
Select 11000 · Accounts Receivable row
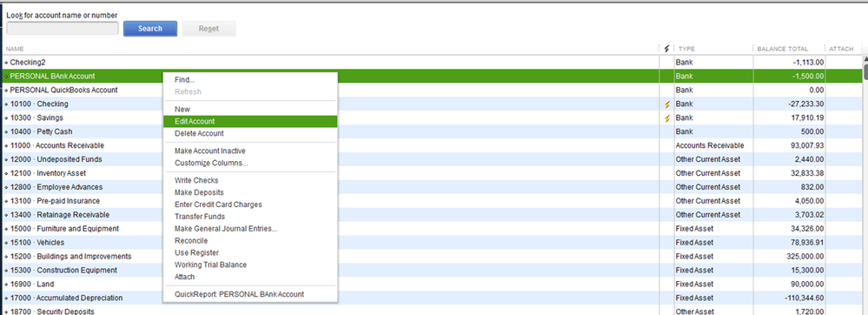point(432,145)
